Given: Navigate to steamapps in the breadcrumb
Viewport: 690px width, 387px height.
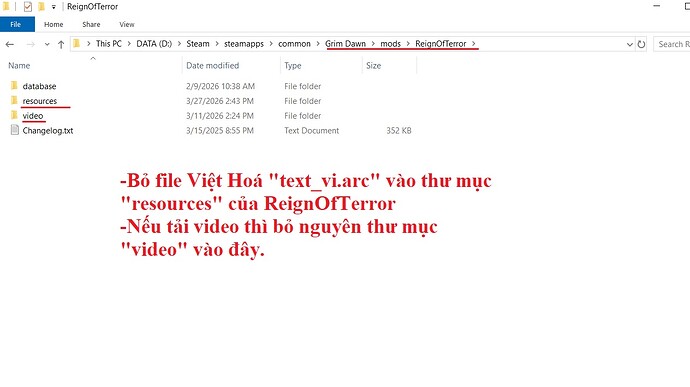Looking at the screenshot, I should pos(244,44).
